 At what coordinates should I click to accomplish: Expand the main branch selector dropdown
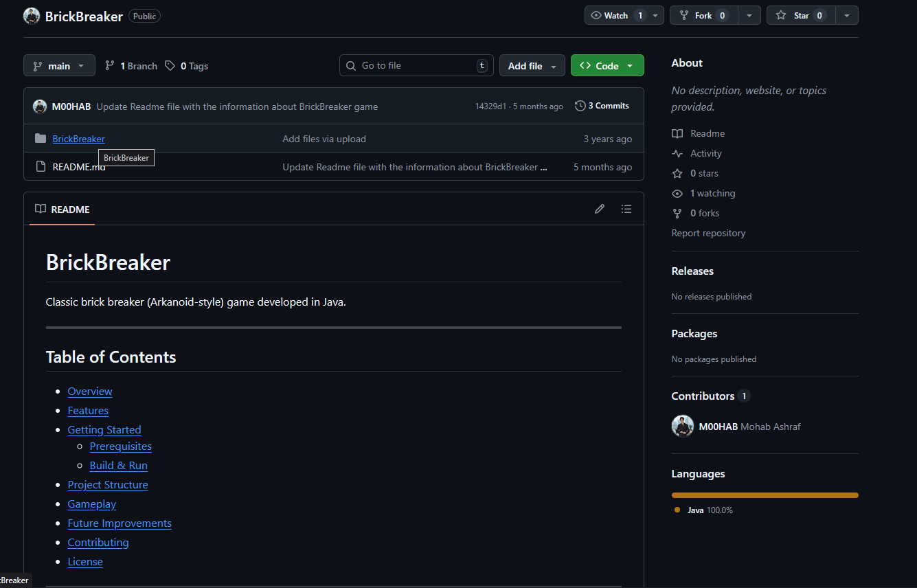(59, 66)
